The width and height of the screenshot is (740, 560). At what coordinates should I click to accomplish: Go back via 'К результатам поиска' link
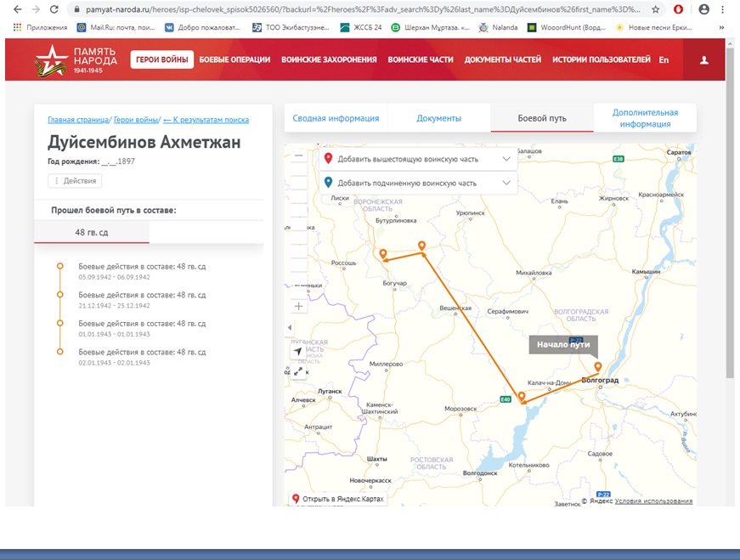click(206, 121)
